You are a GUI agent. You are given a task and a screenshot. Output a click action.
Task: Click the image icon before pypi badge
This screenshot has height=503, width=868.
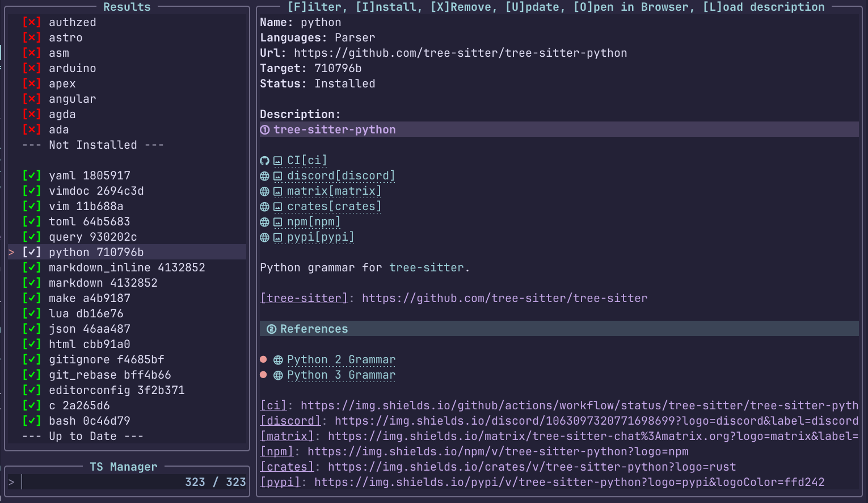(277, 237)
